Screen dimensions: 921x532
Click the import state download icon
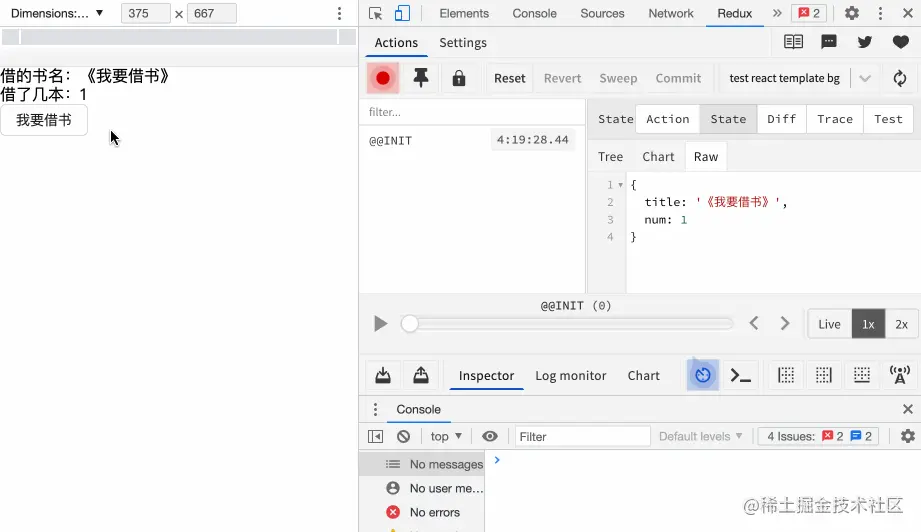pyautogui.click(x=383, y=375)
